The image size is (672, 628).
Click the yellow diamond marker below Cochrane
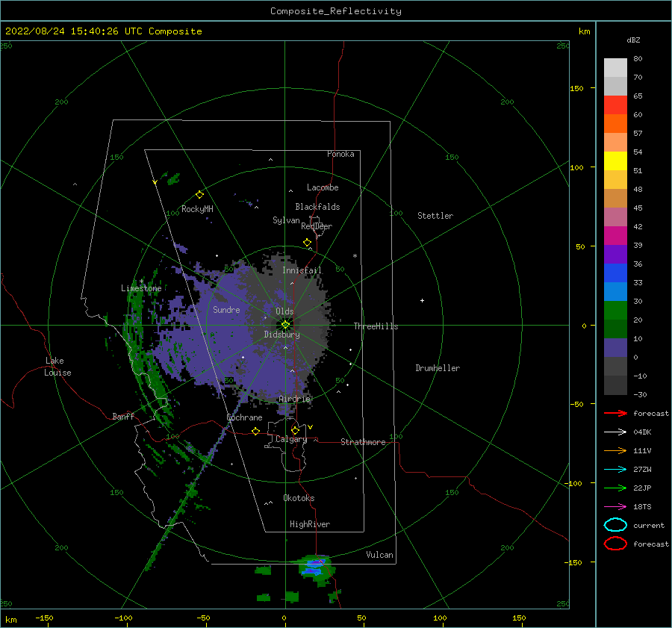(x=256, y=432)
